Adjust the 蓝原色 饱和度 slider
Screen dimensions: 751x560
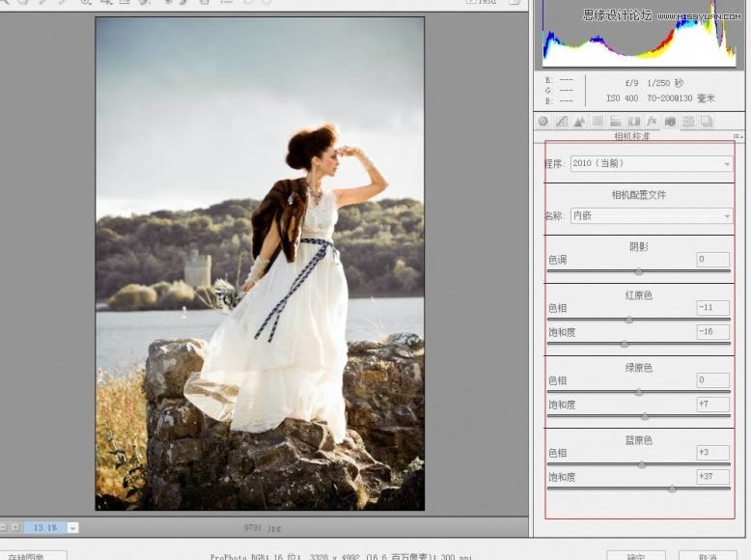pyautogui.click(x=672, y=489)
